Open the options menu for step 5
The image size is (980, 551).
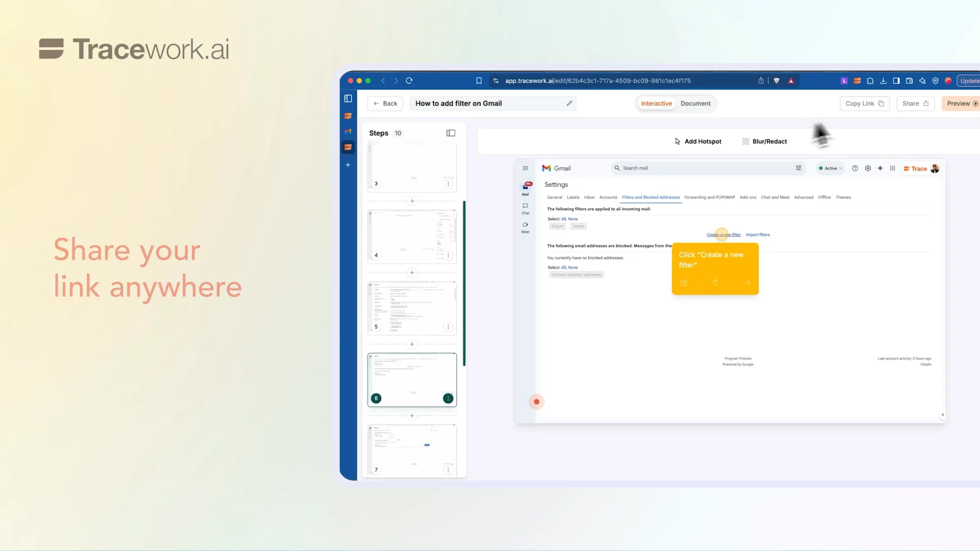pyautogui.click(x=448, y=327)
